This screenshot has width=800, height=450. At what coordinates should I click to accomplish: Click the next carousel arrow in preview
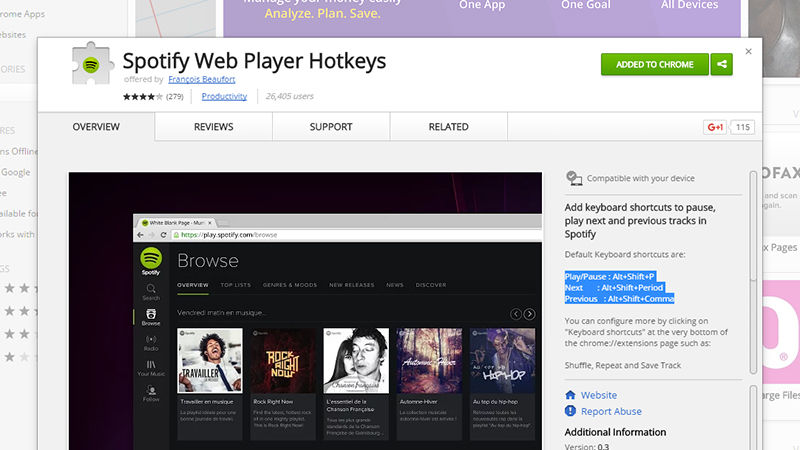point(530,314)
